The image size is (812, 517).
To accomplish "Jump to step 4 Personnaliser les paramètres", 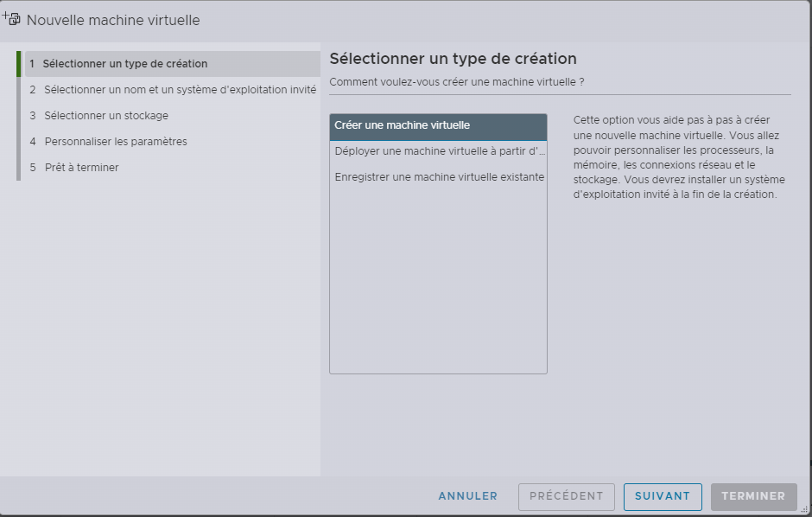I will coord(116,142).
